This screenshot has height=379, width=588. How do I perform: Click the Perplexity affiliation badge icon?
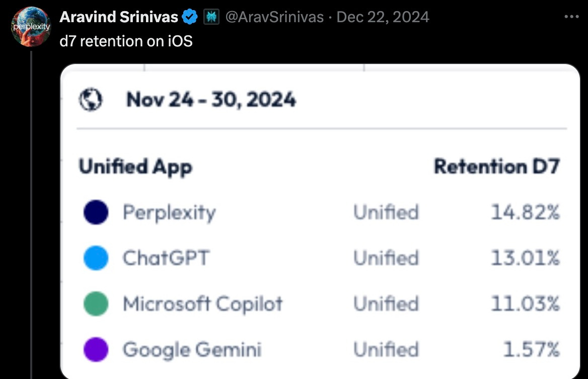(x=211, y=17)
